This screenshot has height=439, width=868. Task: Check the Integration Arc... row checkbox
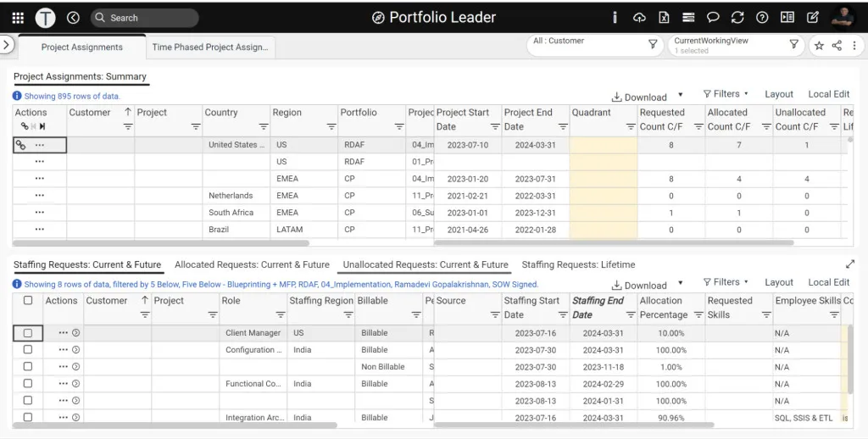click(28, 417)
